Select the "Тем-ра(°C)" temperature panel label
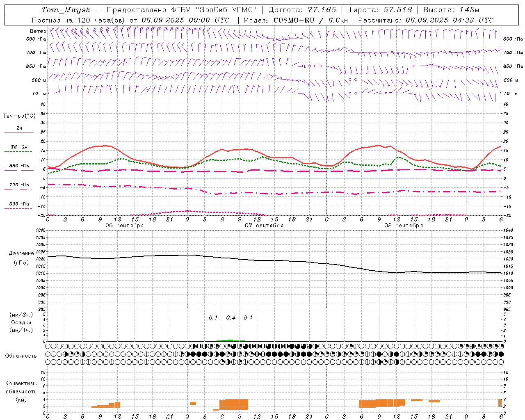Screen dimensions: 525x420 tap(19, 116)
